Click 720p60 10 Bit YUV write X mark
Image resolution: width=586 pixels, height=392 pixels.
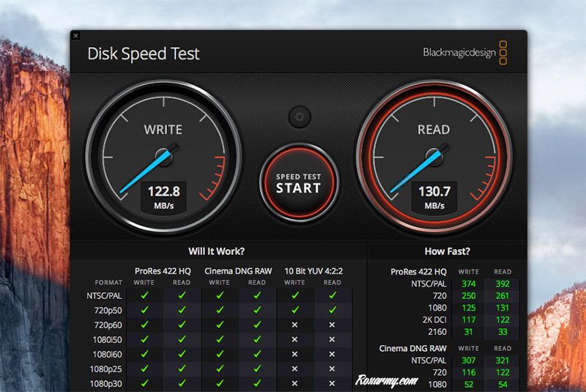point(294,325)
